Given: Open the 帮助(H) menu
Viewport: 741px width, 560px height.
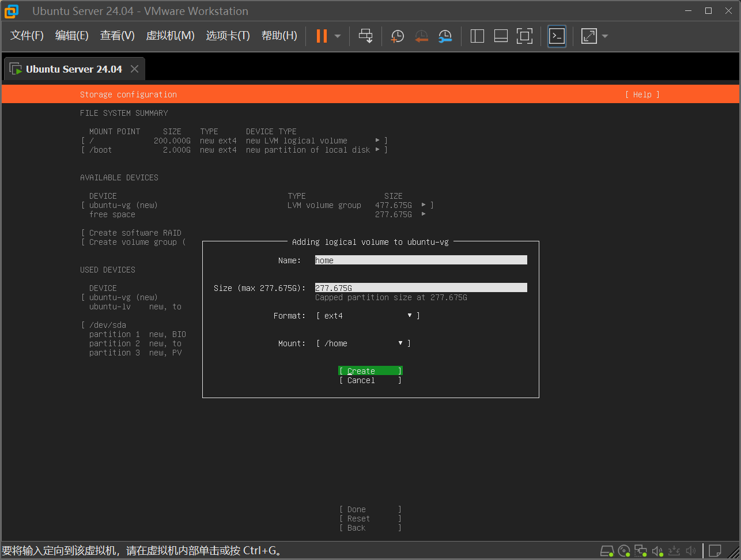Looking at the screenshot, I should 279,36.
